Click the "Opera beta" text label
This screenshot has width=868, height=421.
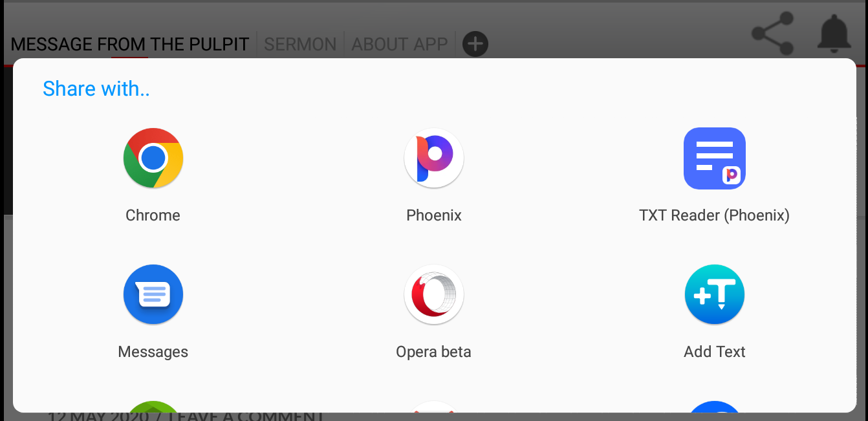click(x=434, y=352)
